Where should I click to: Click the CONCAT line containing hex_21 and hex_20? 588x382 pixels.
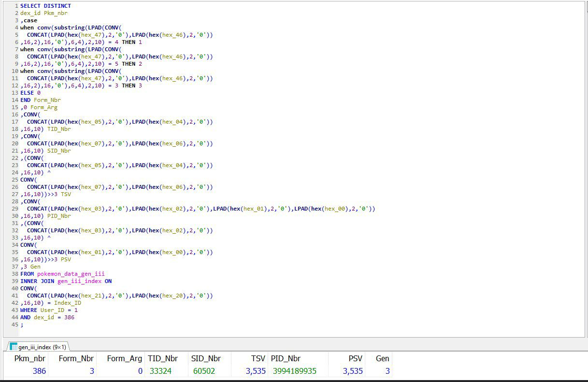(120, 296)
